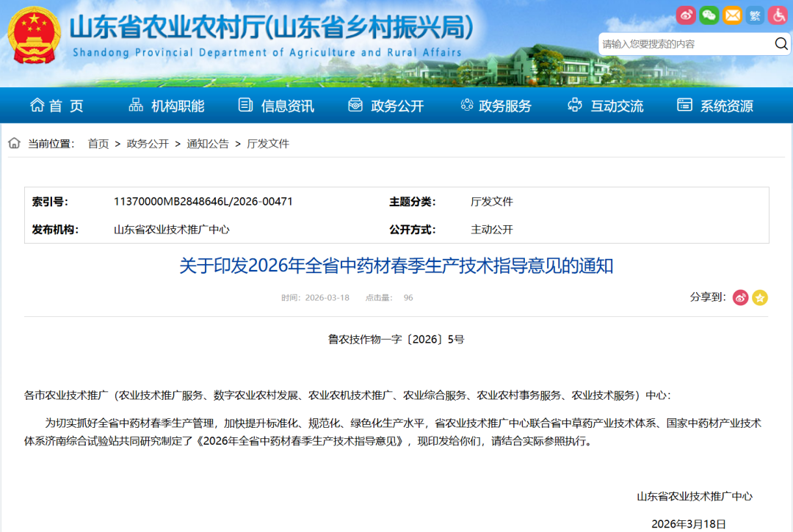The width and height of the screenshot is (793, 532).
Task: Click the orange email envelope icon
Action: click(x=732, y=15)
